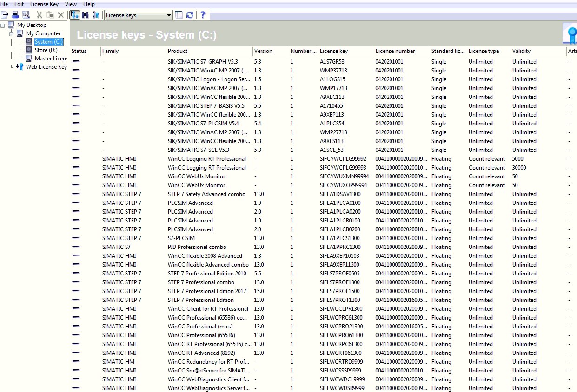Click status icon of S7-GRAPH V5.3 row
This screenshot has width=577, height=392.
[x=75, y=61]
